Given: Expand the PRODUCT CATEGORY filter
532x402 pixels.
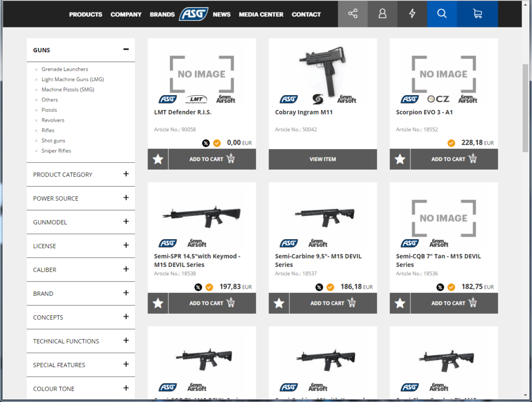Looking at the screenshot, I should (x=126, y=174).
